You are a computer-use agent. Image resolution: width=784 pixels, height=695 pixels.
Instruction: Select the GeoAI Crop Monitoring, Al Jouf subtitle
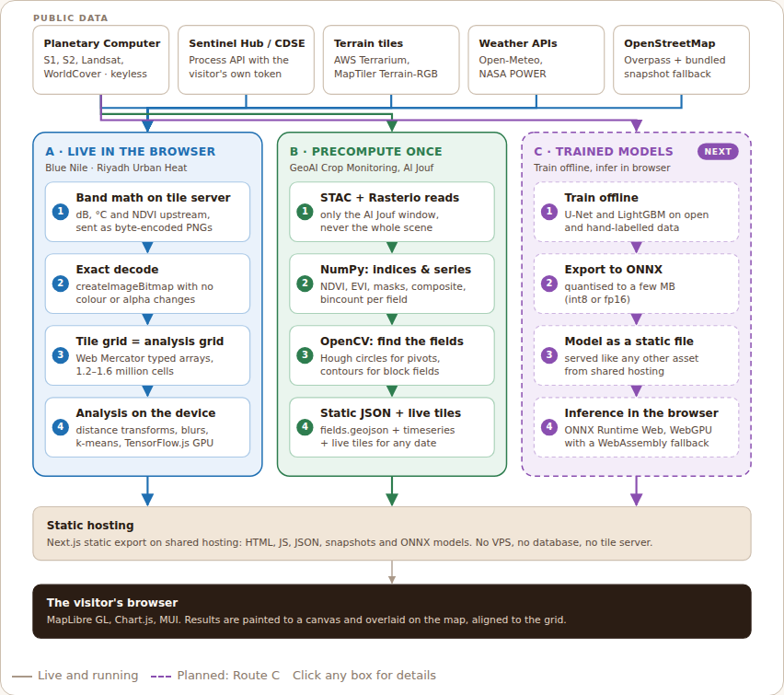362,168
